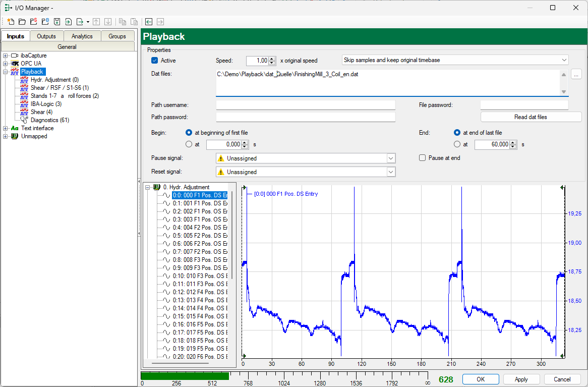Click the folder icon with blue B

pyautogui.click(x=45, y=22)
